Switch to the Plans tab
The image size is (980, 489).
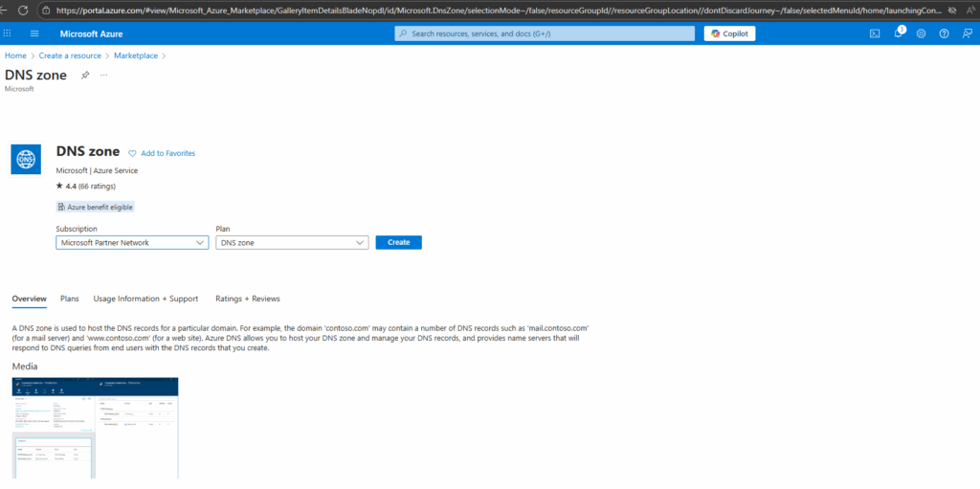69,299
